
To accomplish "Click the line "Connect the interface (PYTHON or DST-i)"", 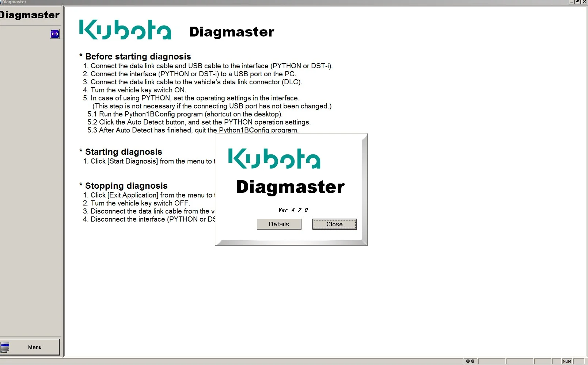I will (189, 74).
